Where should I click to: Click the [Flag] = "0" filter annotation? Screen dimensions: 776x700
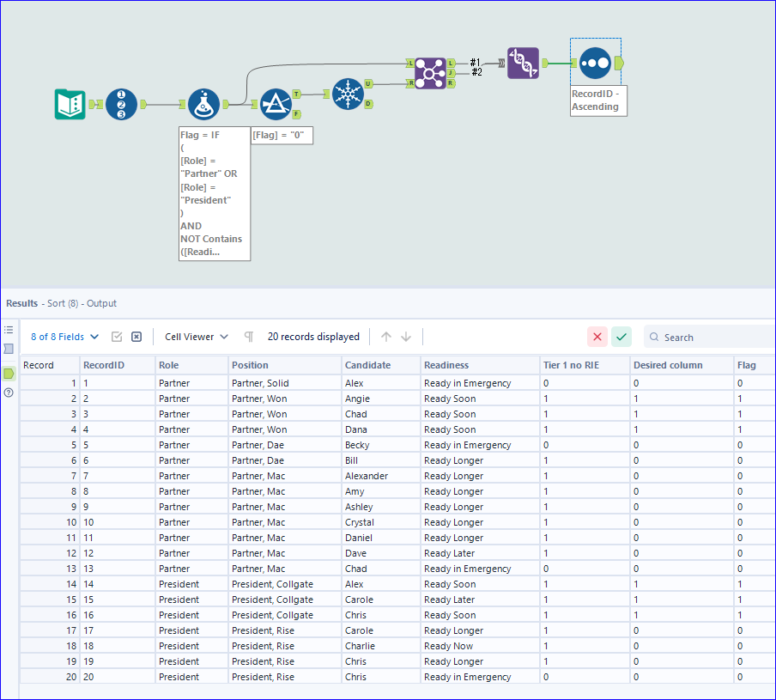tap(282, 135)
